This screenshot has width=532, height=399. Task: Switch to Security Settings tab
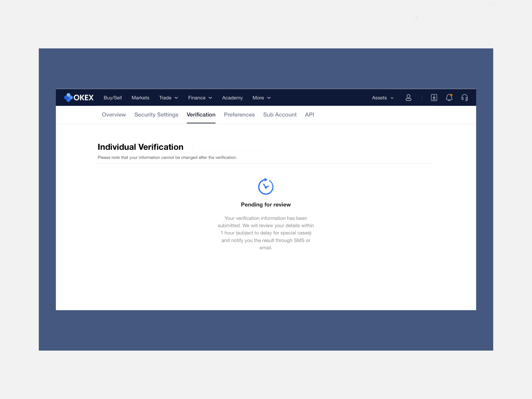coord(156,115)
